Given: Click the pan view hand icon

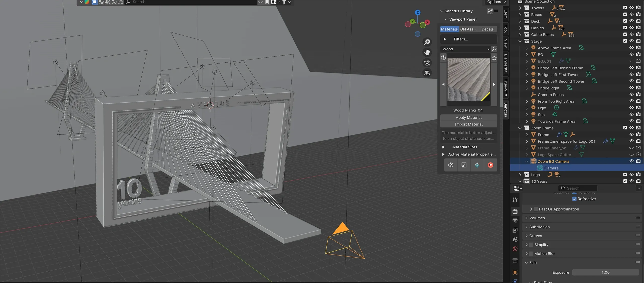Looking at the screenshot, I should 427,52.
